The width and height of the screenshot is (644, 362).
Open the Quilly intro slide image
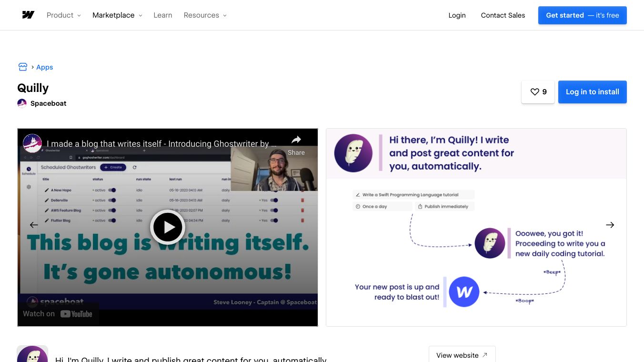coord(476,227)
